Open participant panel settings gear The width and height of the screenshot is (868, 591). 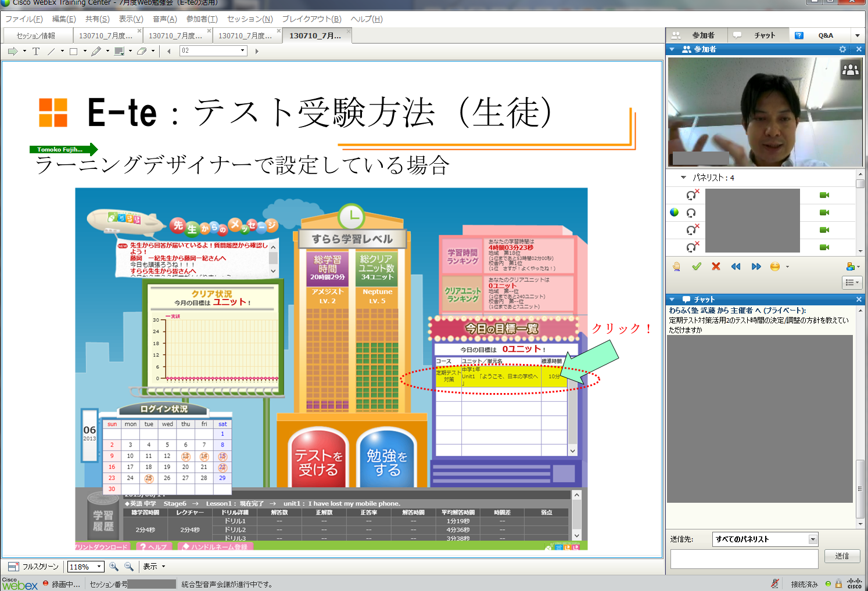[x=842, y=49]
